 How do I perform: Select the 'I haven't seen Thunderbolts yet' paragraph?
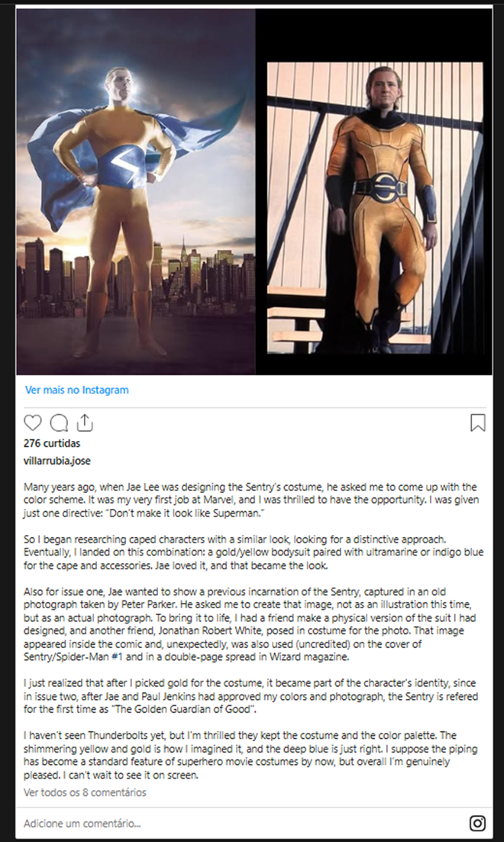[x=250, y=755]
